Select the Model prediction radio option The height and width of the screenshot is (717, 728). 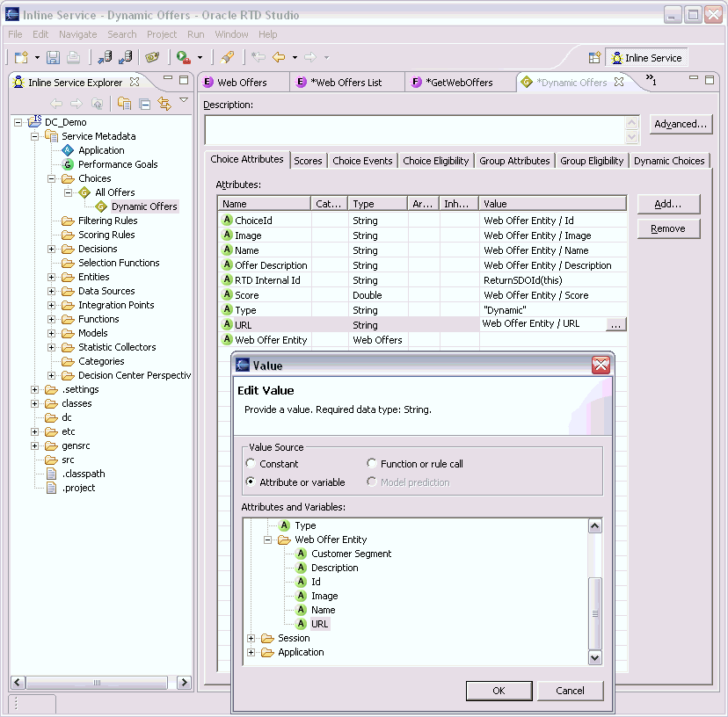click(x=371, y=482)
